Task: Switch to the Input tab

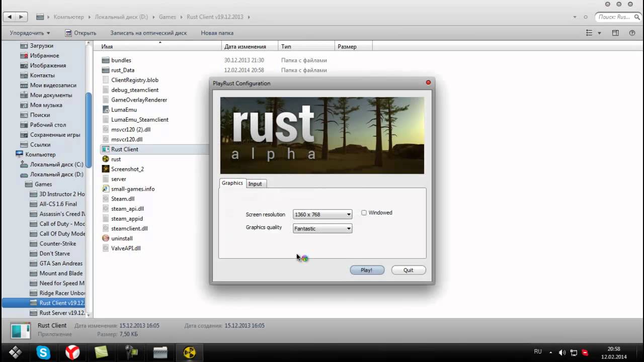Action: [x=255, y=184]
